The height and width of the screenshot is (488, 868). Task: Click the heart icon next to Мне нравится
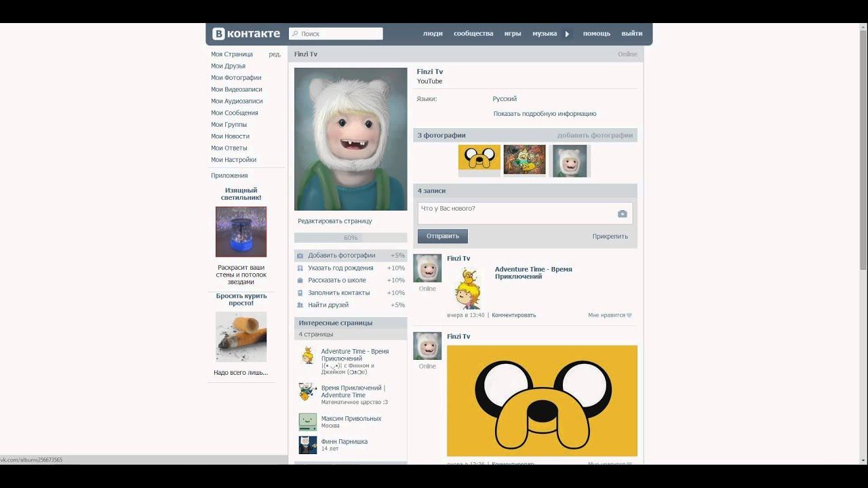point(629,315)
